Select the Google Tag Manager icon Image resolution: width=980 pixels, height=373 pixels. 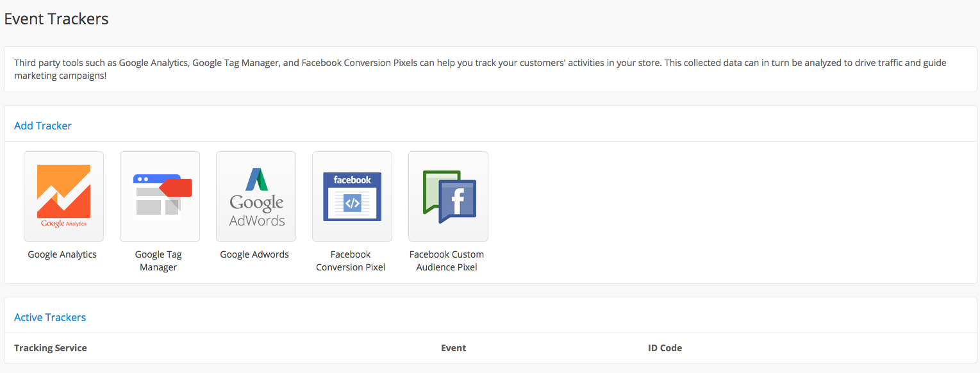tap(160, 196)
